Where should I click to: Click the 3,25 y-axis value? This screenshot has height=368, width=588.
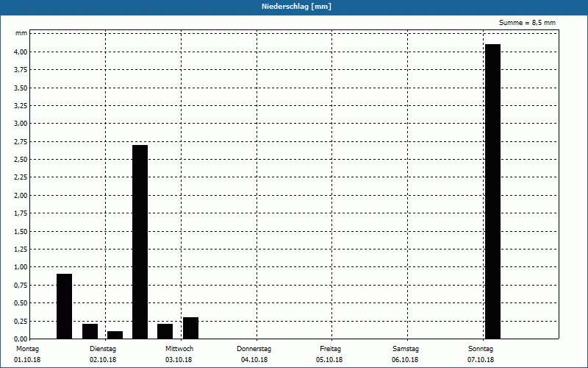point(21,106)
